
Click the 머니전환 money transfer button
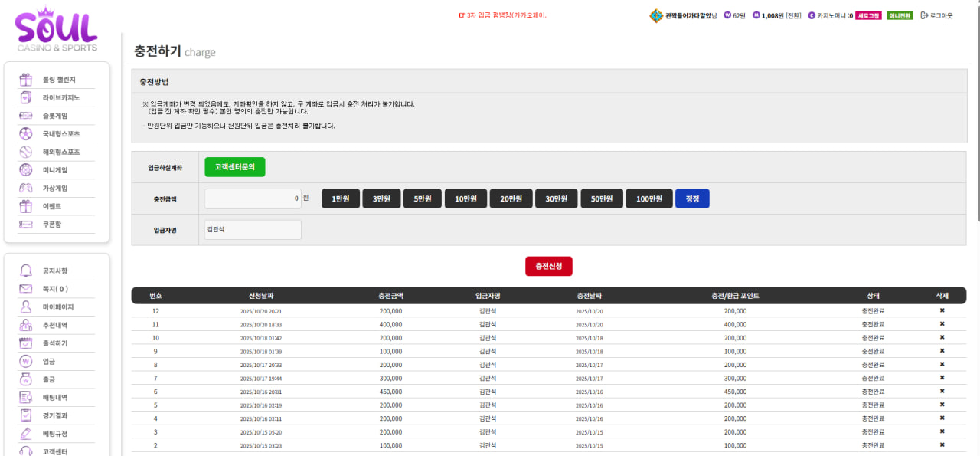900,15
